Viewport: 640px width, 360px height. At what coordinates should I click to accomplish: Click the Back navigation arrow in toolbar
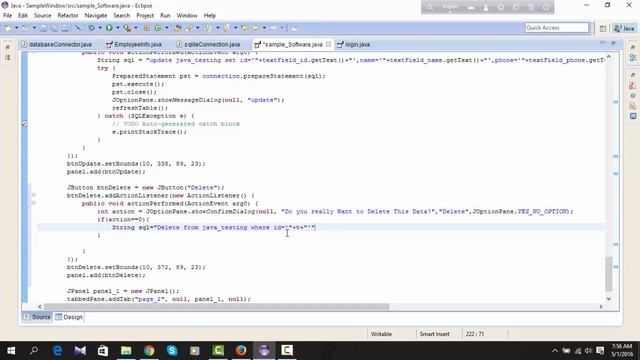pyautogui.click(x=256, y=28)
